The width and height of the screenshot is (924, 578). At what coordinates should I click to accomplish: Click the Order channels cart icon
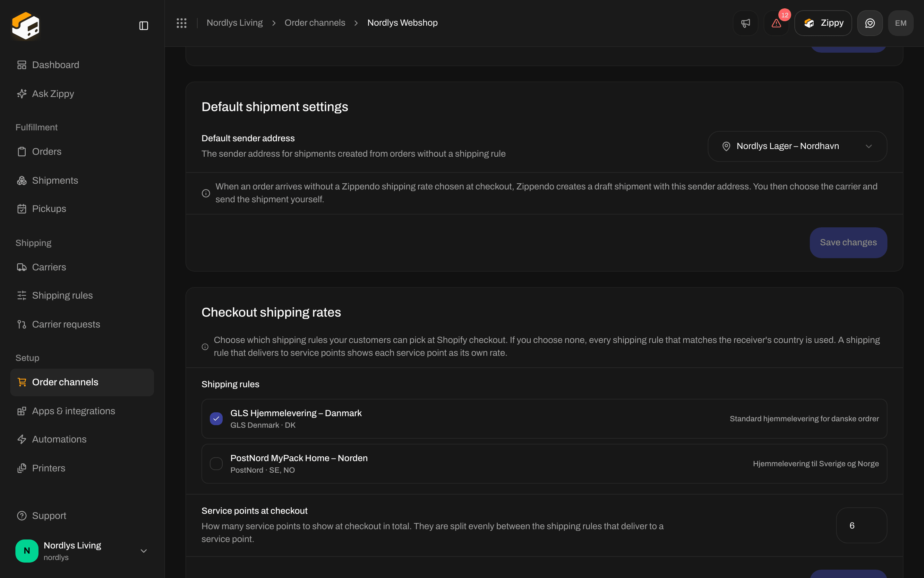click(x=22, y=382)
